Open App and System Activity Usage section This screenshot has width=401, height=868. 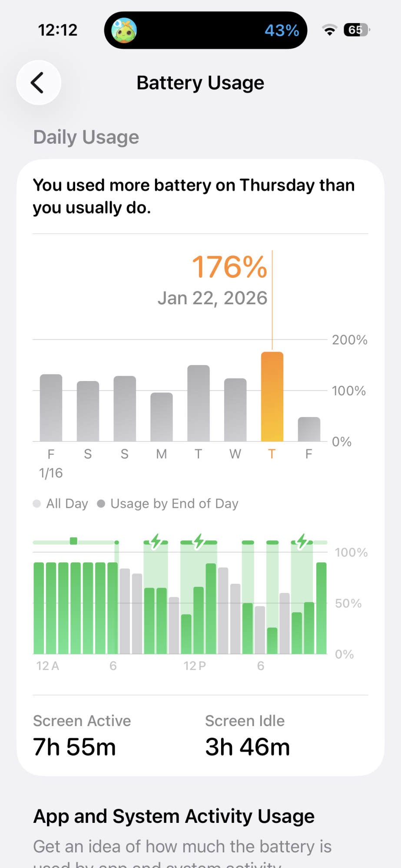coord(174,816)
